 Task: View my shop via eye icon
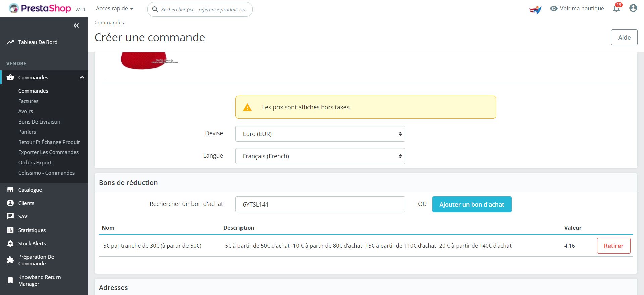point(554,9)
